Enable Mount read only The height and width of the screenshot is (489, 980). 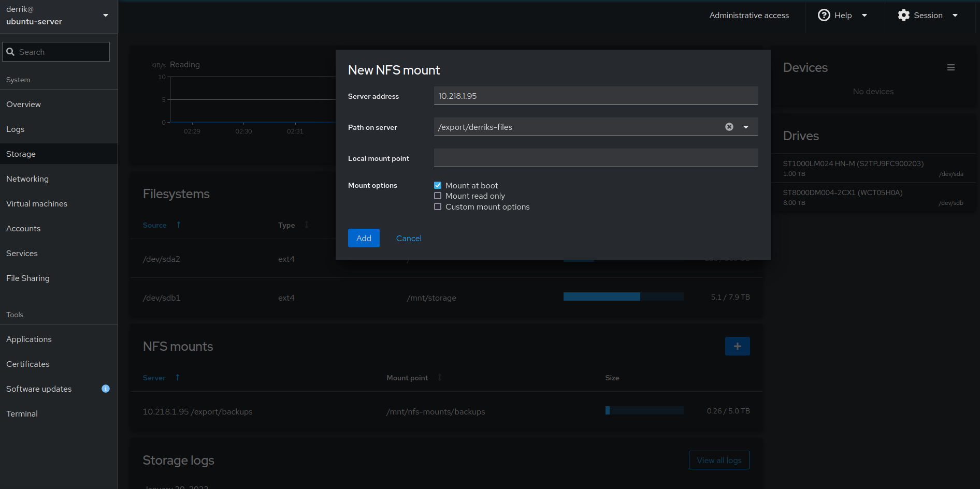click(x=438, y=196)
